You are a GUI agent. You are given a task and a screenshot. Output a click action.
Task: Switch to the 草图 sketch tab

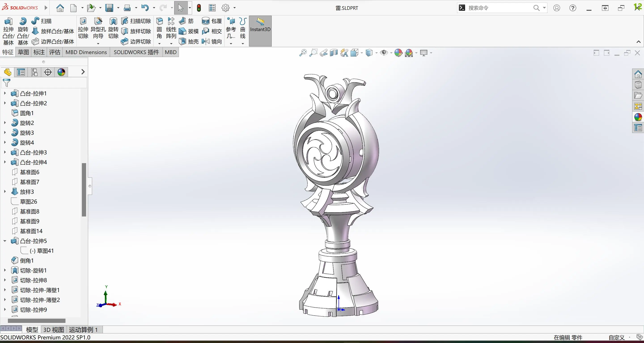pyautogui.click(x=23, y=52)
